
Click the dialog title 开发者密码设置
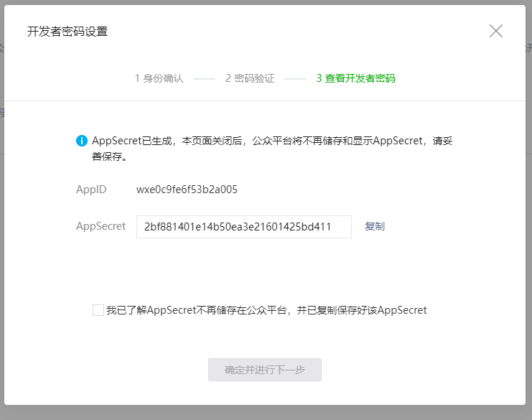point(67,31)
